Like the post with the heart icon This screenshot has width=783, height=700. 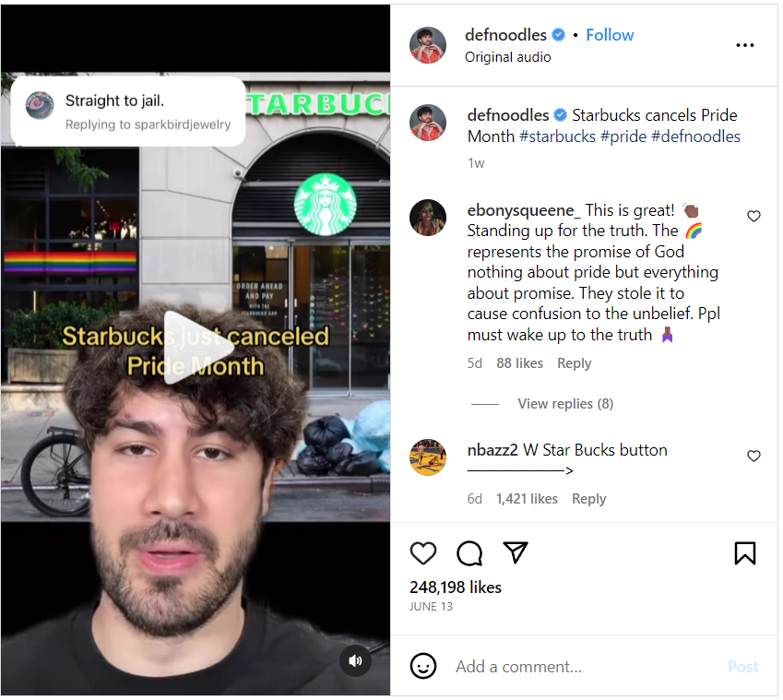(x=422, y=553)
